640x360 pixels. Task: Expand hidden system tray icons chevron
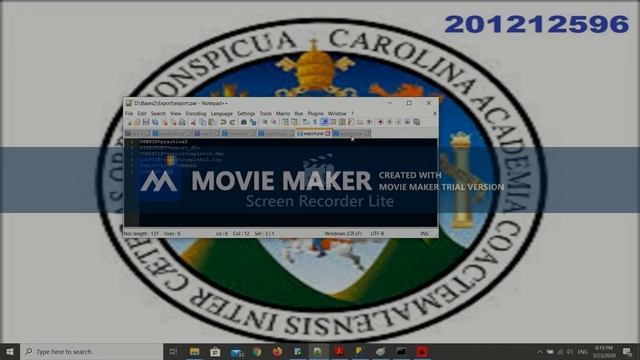[x=540, y=351]
